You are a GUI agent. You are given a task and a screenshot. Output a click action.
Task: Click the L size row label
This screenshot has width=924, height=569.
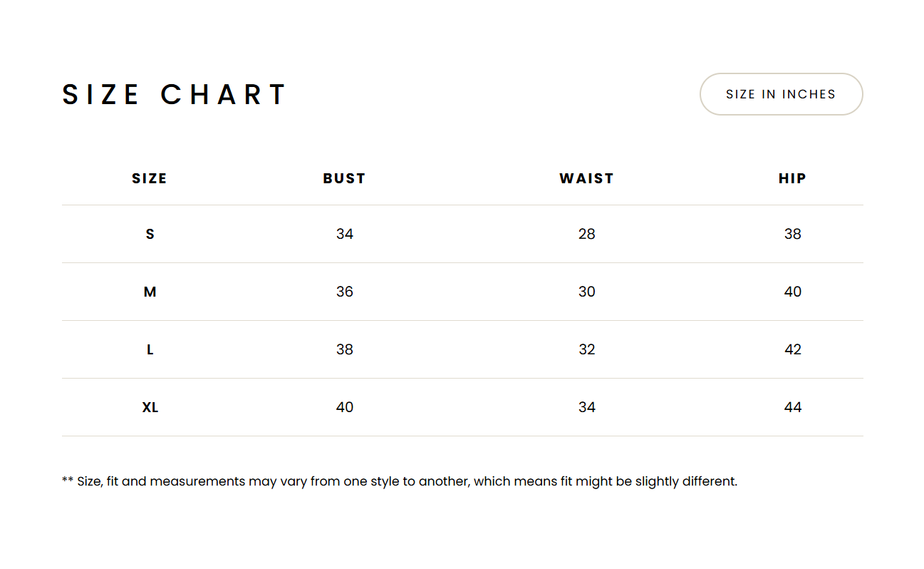point(150,349)
